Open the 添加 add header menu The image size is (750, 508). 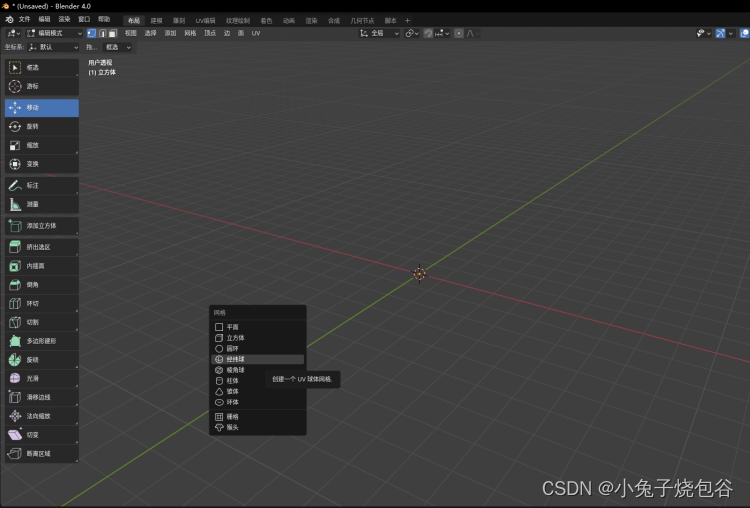pos(170,33)
